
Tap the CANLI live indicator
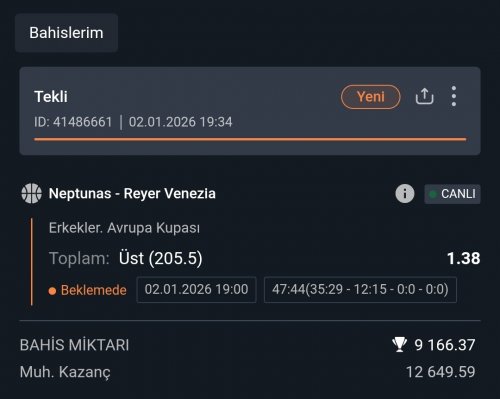pos(452,194)
